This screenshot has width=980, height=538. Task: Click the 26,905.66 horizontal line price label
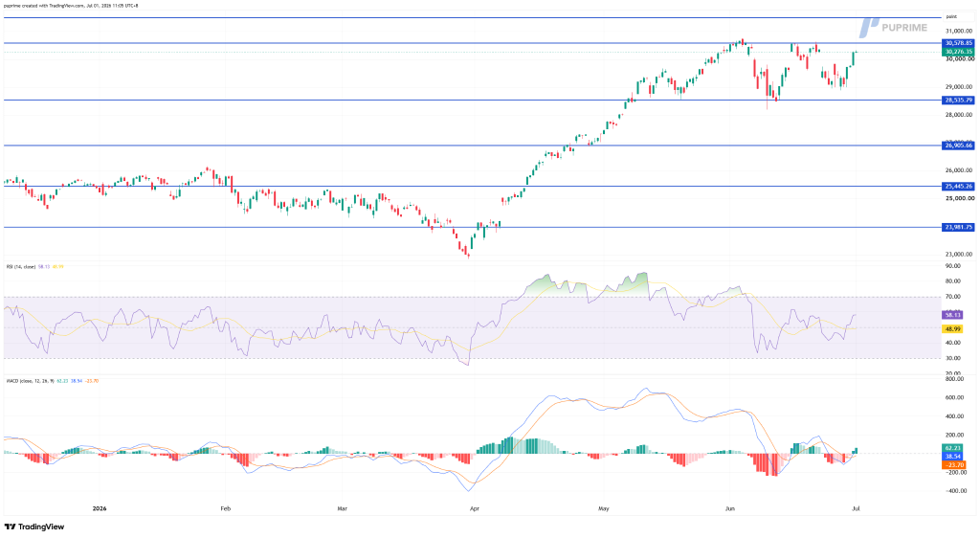[x=958, y=146]
